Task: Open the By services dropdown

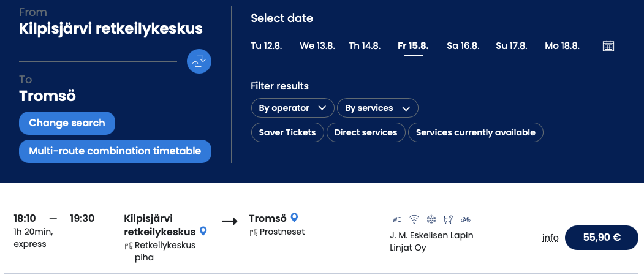Action: pos(377,108)
